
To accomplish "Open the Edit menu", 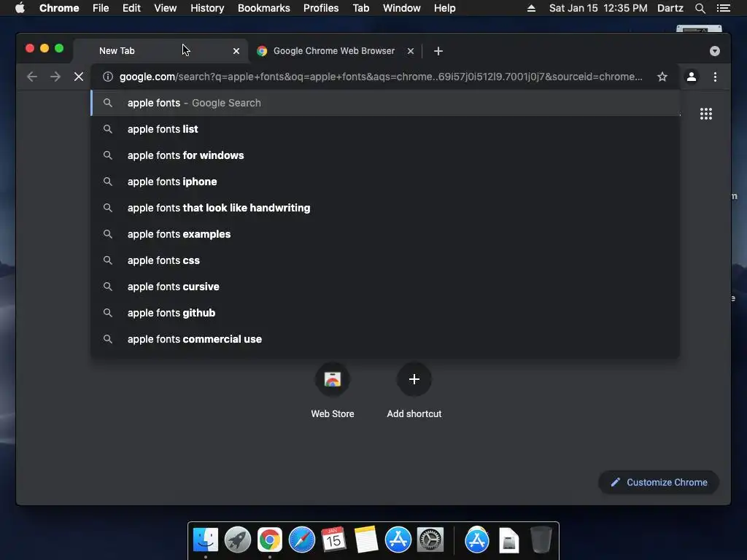I will 131,8.
